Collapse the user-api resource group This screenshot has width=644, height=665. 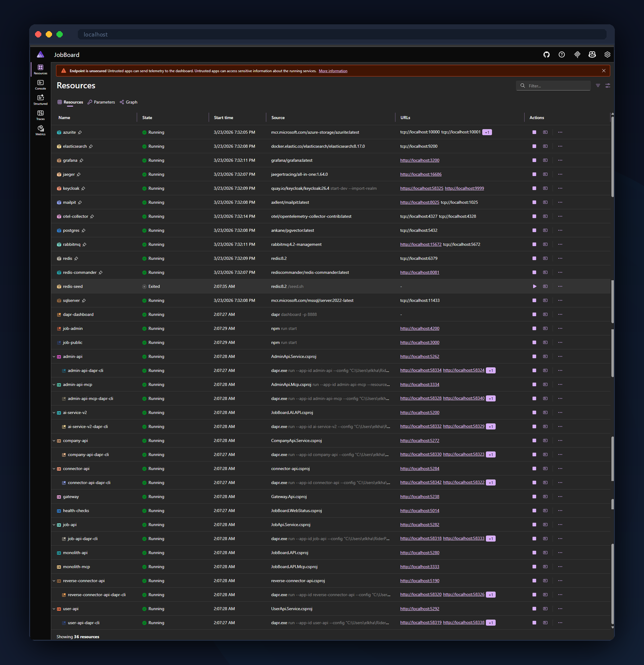pos(54,609)
